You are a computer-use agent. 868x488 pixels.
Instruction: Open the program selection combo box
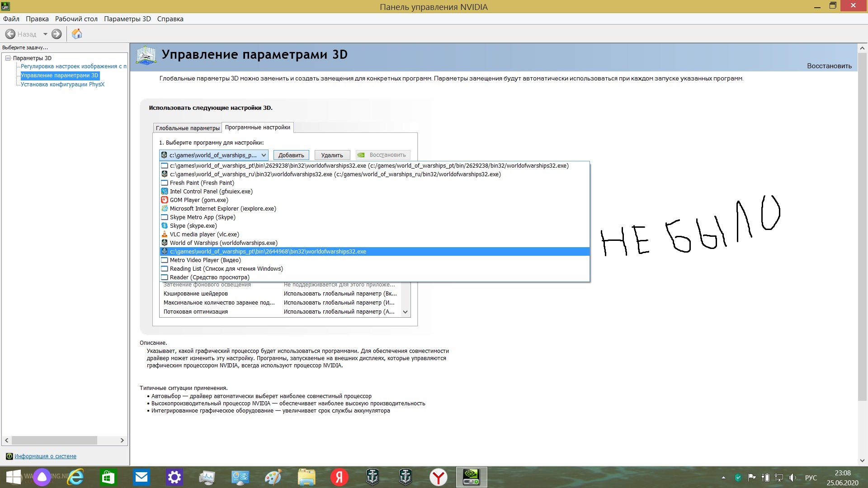click(214, 155)
